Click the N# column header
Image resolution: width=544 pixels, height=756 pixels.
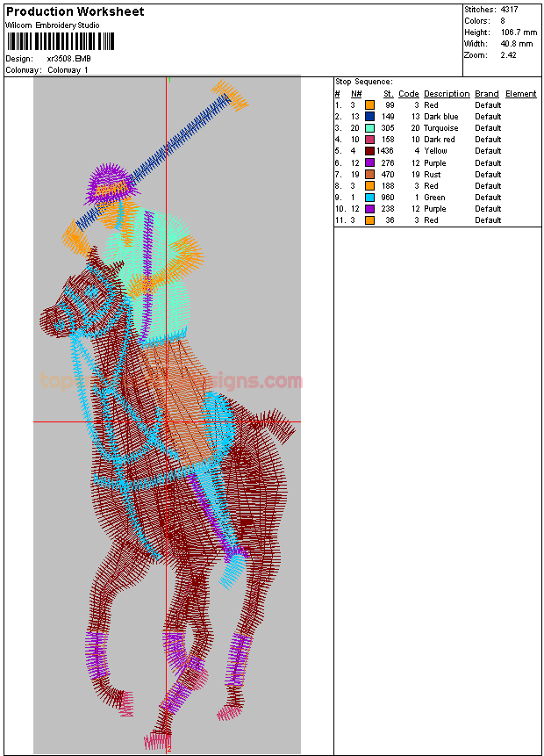356,94
